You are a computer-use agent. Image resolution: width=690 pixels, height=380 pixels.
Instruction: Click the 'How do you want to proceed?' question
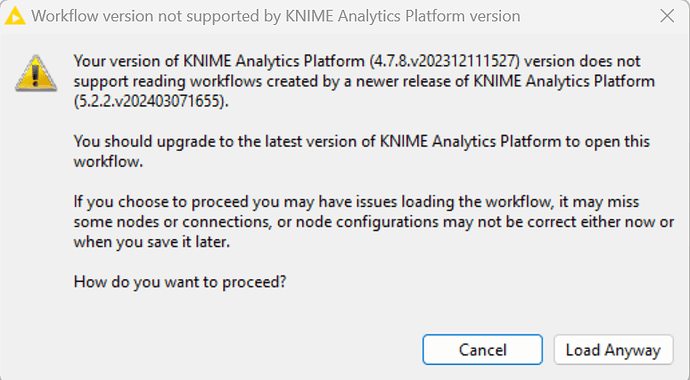coord(180,281)
